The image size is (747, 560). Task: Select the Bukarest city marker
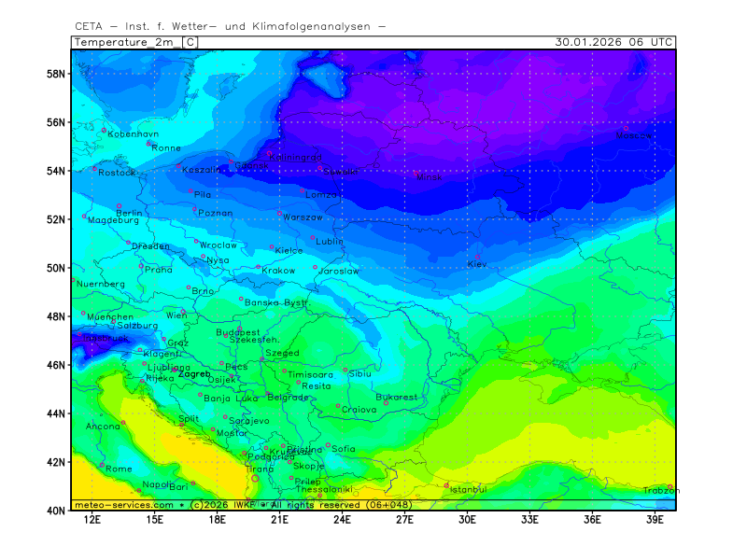pyautogui.click(x=386, y=402)
